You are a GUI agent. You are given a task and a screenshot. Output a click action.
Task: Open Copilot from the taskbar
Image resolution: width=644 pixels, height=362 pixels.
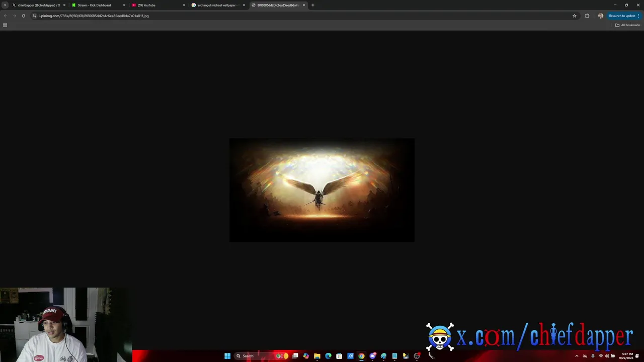tap(306, 356)
